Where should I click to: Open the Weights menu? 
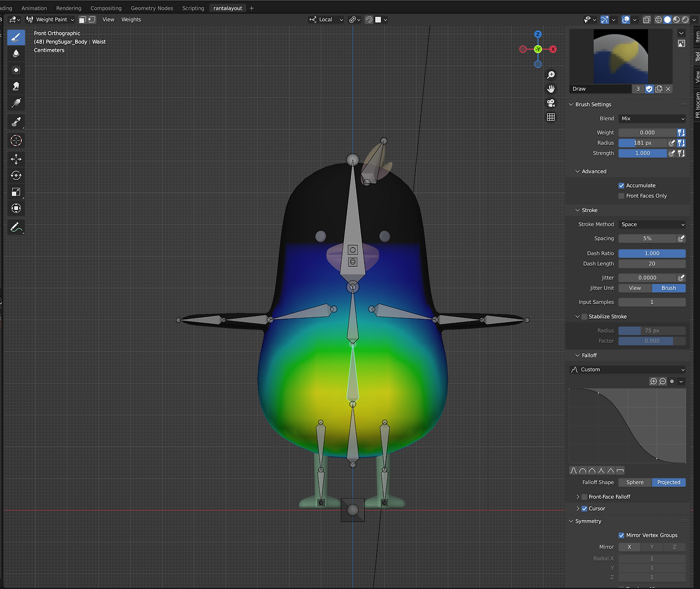(131, 20)
